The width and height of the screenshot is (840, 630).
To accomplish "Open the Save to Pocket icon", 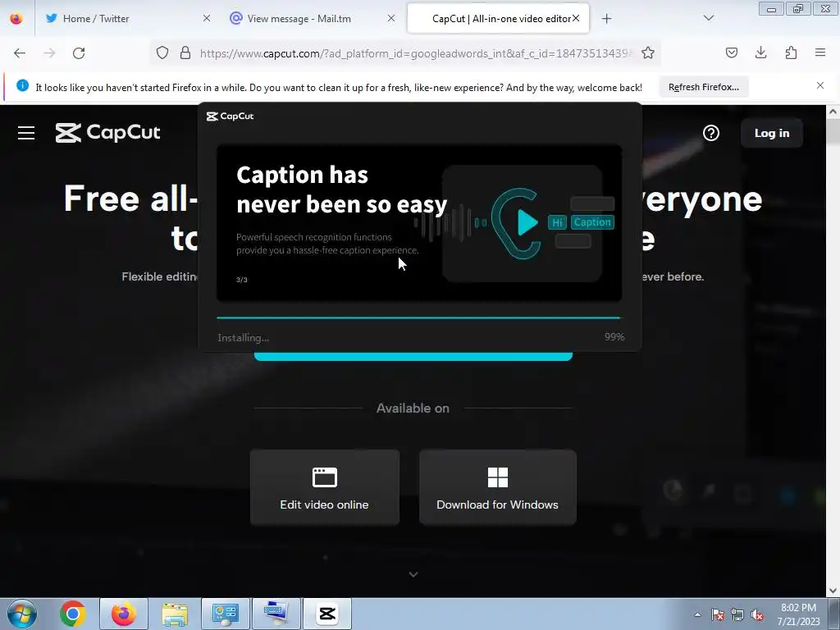I will 731,52.
